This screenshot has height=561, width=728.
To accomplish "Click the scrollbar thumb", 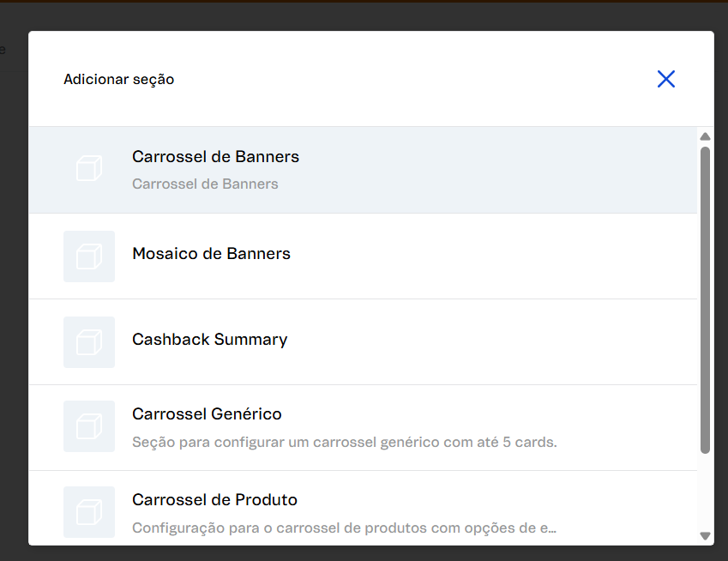I will tap(705, 300).
